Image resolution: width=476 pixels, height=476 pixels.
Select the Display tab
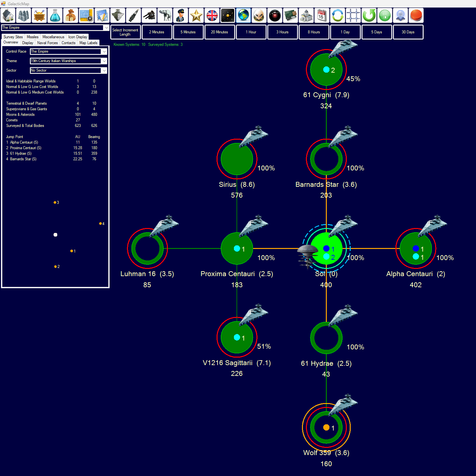coord(28,43)
